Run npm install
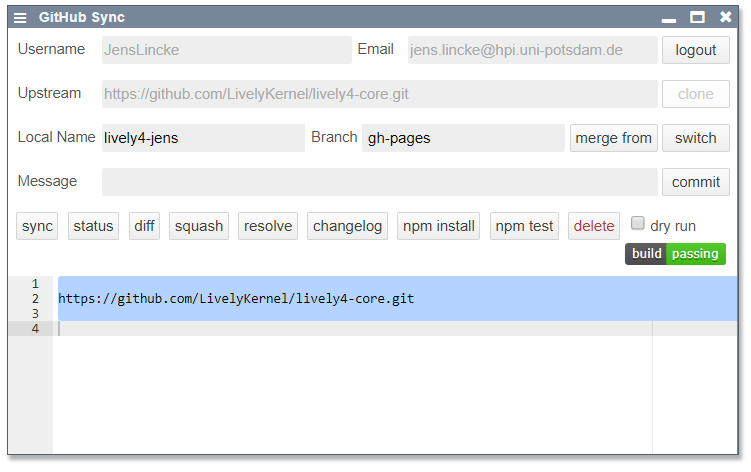 [x=438, y=226]
